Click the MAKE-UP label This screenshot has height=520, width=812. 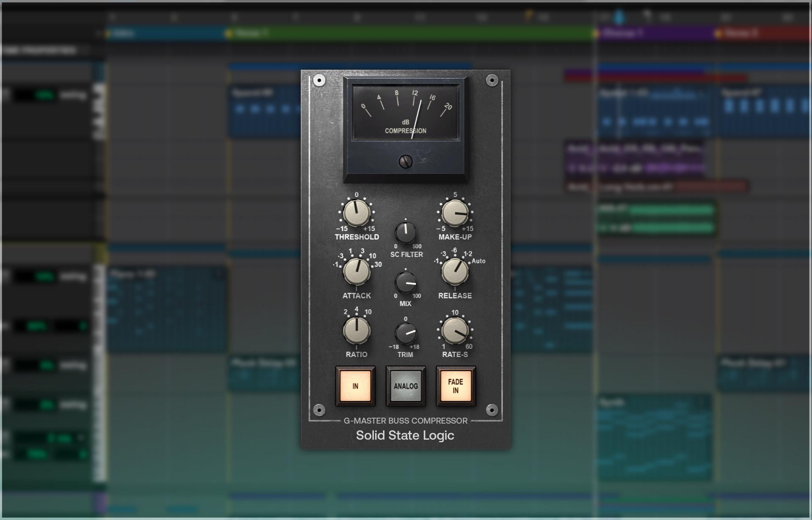tap(455, 237)
